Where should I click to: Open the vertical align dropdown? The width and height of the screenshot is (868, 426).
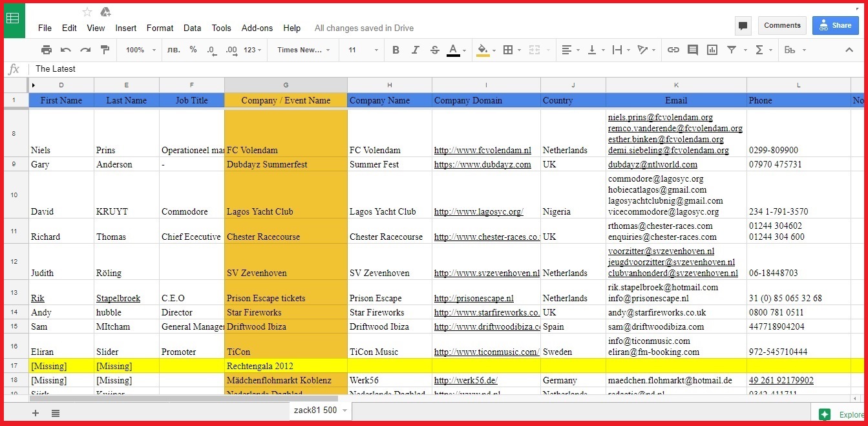(595, 50)
